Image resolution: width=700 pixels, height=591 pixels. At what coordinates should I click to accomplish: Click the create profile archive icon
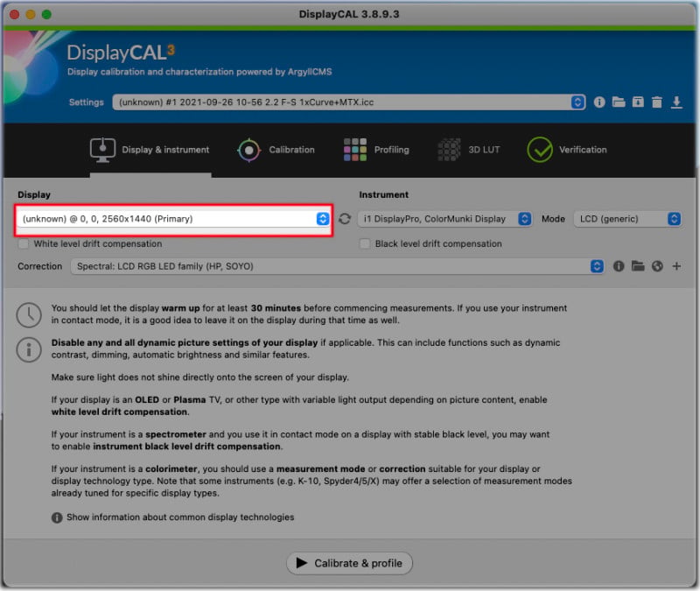tap(638, 102)
